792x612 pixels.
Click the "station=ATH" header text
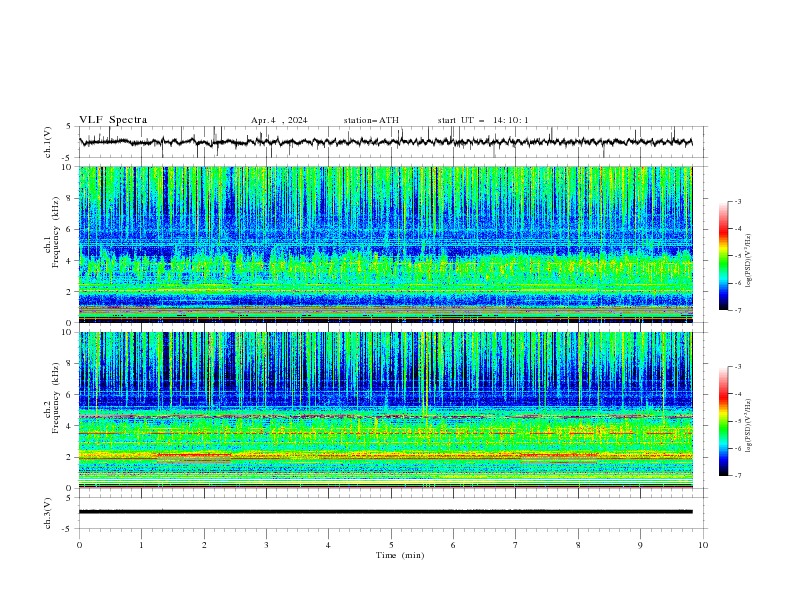click(x=371, y=120)
